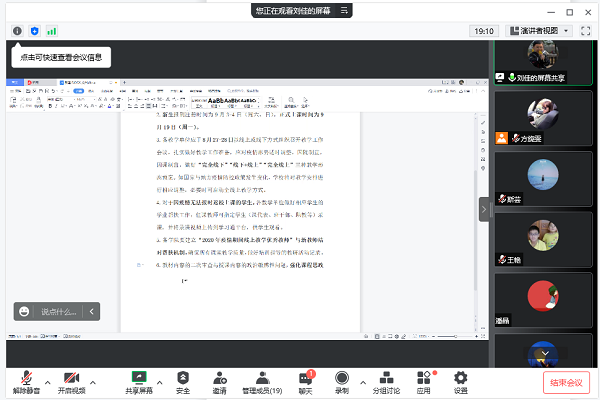This screenshot has height=400, width=600.
Task: Click the new tab plus in shared WPS window
Action: tap(124, 82)
